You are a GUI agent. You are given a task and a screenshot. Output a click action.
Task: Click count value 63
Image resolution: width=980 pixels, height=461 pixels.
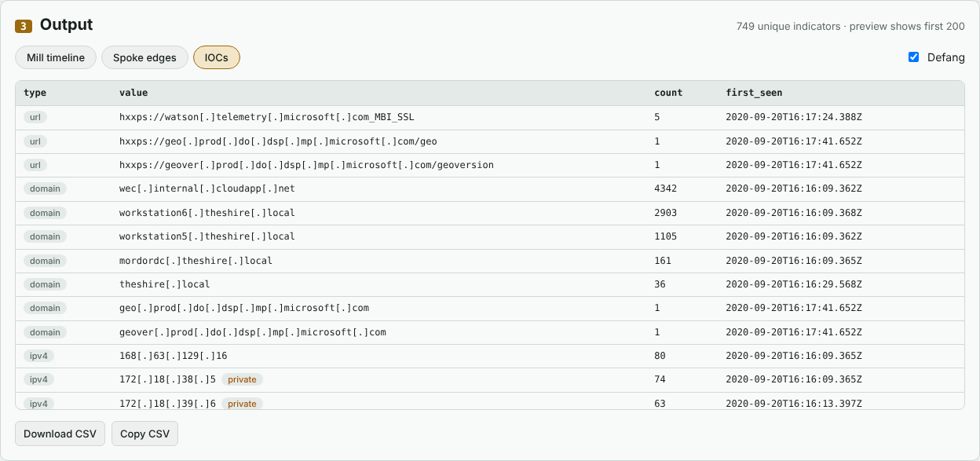point(660,404)
